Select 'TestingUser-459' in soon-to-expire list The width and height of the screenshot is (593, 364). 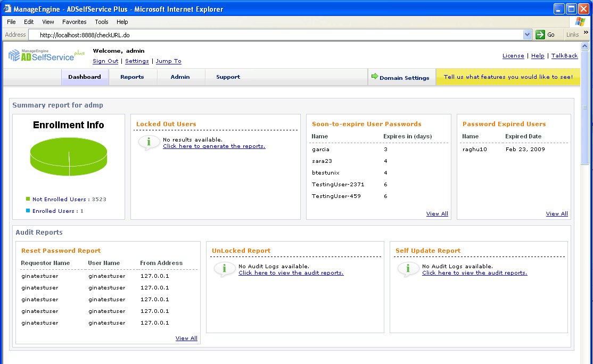tap(336, 196)
